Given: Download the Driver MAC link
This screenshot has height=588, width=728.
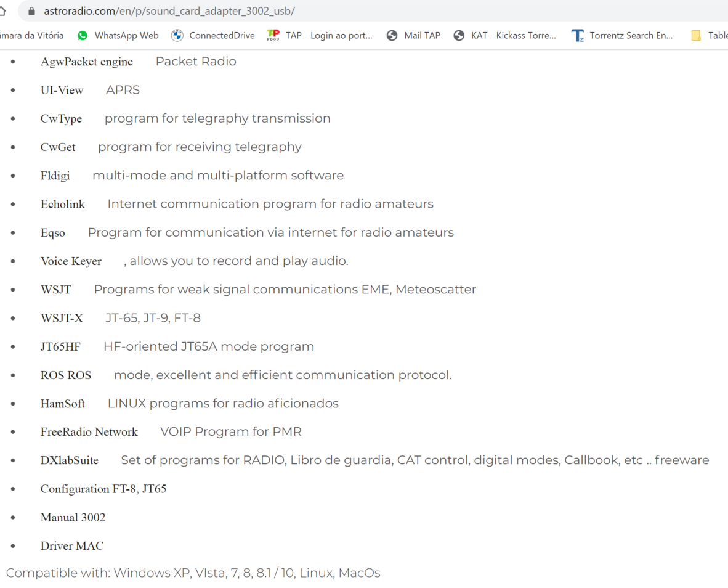Looking at the screenshot, I should click(x=72, y=545).
